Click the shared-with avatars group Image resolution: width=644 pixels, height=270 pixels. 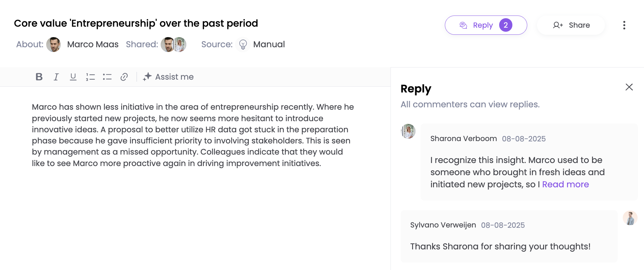click(173, 45)
